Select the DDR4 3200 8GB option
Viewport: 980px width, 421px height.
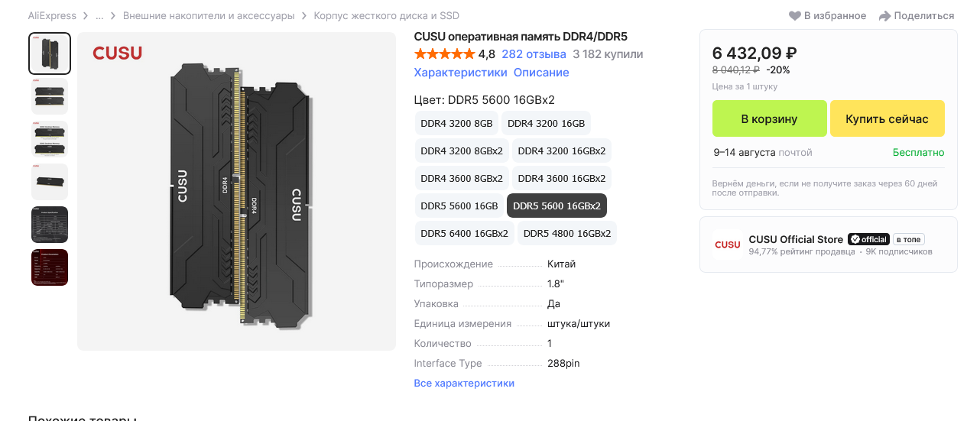coord(456,123)
